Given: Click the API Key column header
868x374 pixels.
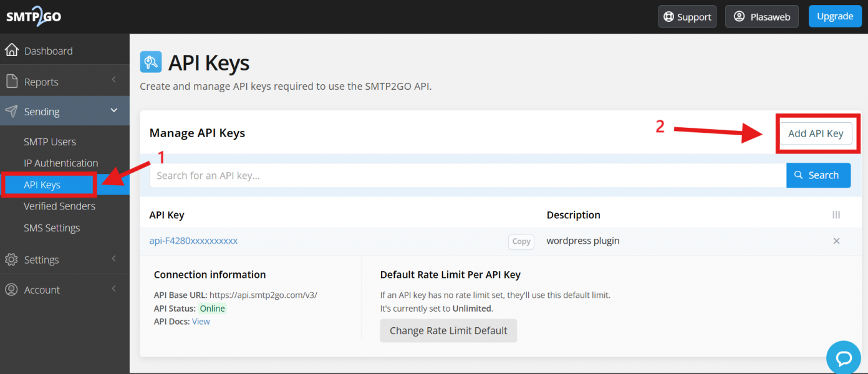Looking at the screenshot, I should pos(167,215).
